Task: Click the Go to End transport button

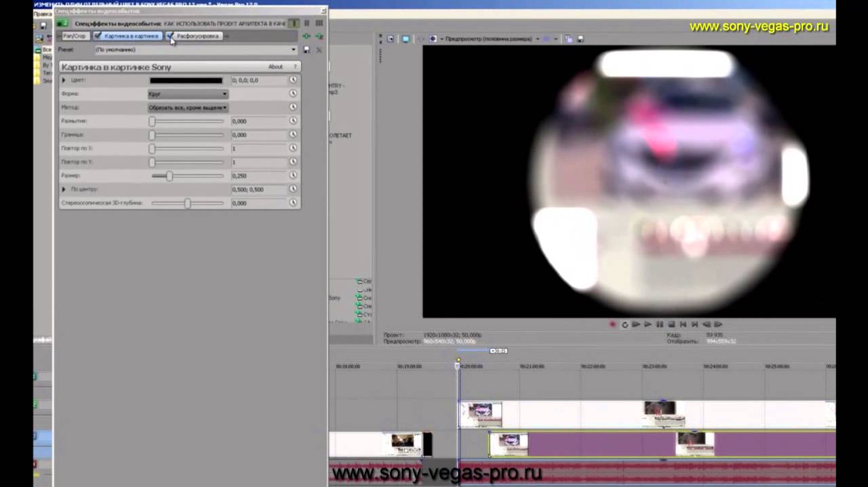Action: (x=694, y=325)
